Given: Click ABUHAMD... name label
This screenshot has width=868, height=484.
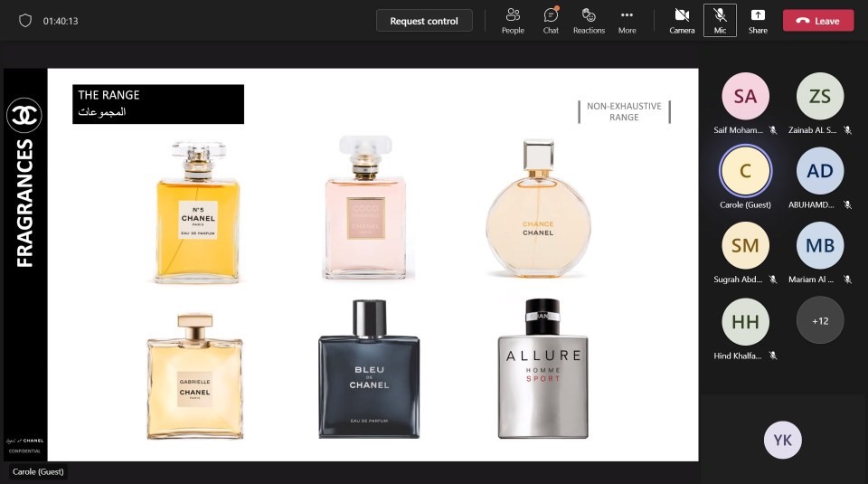Looking at the screenshot, I should click(x=811, y=204).
